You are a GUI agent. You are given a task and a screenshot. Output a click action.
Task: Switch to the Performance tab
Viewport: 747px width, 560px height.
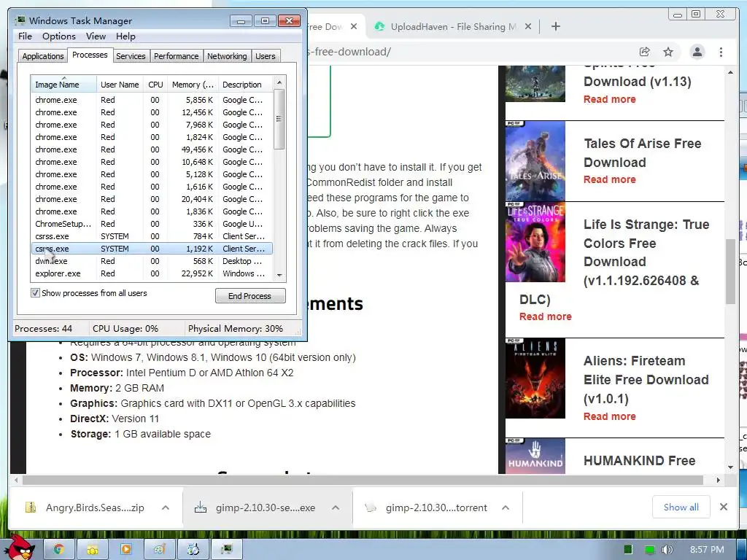[177, 56]
